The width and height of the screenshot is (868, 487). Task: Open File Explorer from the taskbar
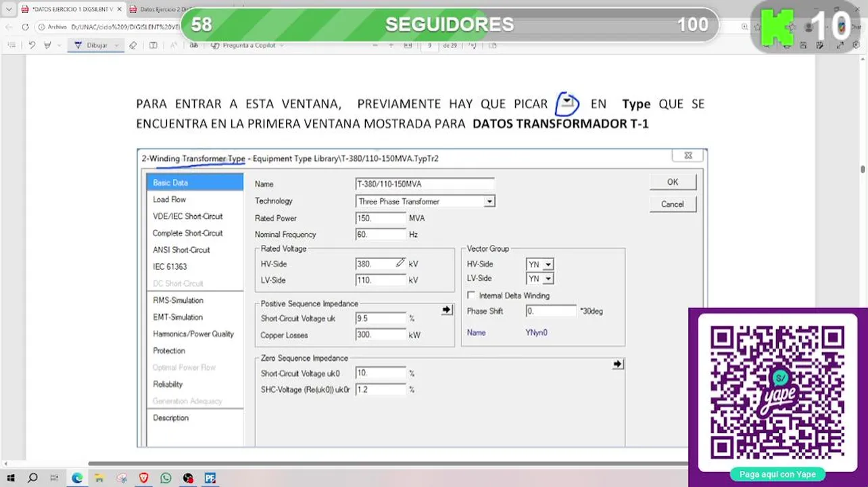99,478
